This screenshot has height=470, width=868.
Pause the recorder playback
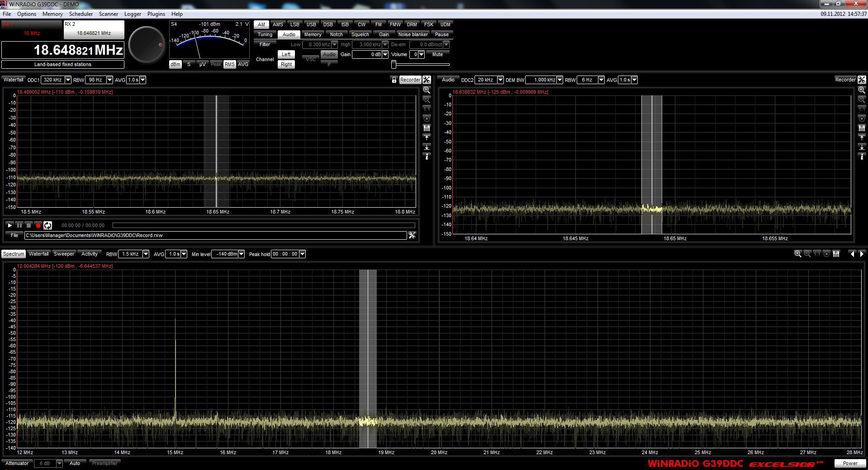coord(19,225)
